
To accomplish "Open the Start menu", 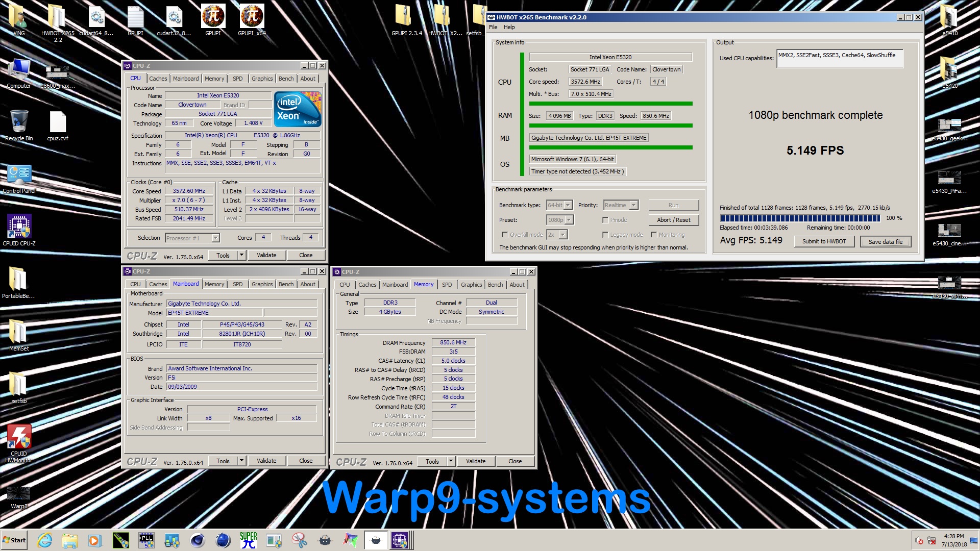I will tap(14, 540).
